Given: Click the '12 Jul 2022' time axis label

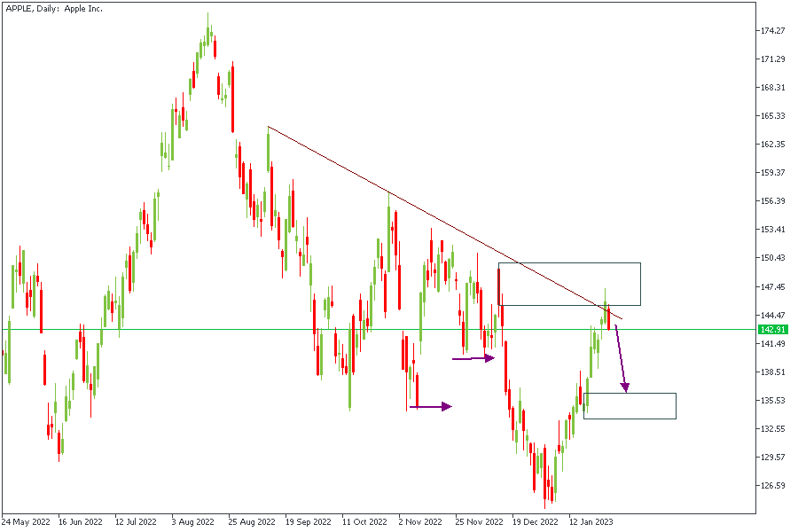Looking at the screenshot, I should (136, 522).
